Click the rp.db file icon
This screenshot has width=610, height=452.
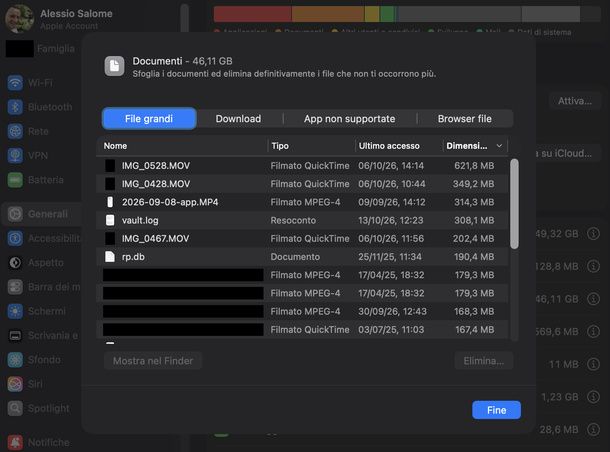110,257
